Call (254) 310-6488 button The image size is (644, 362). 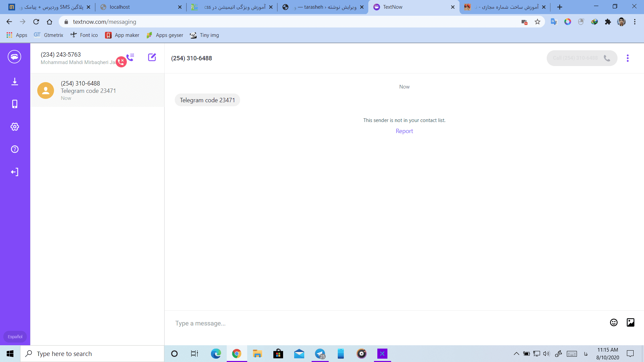(582, 58)
